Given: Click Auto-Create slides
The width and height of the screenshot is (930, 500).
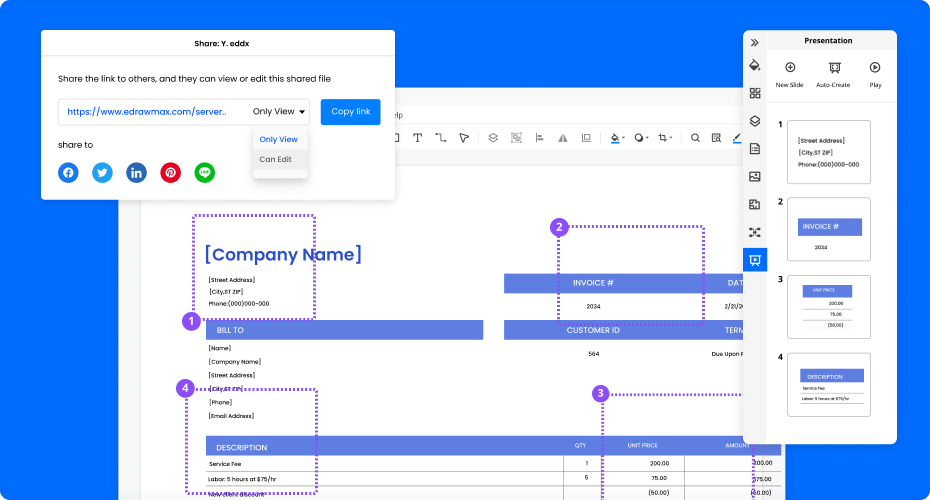Looking at the screenshot, I should coord(833,74).
